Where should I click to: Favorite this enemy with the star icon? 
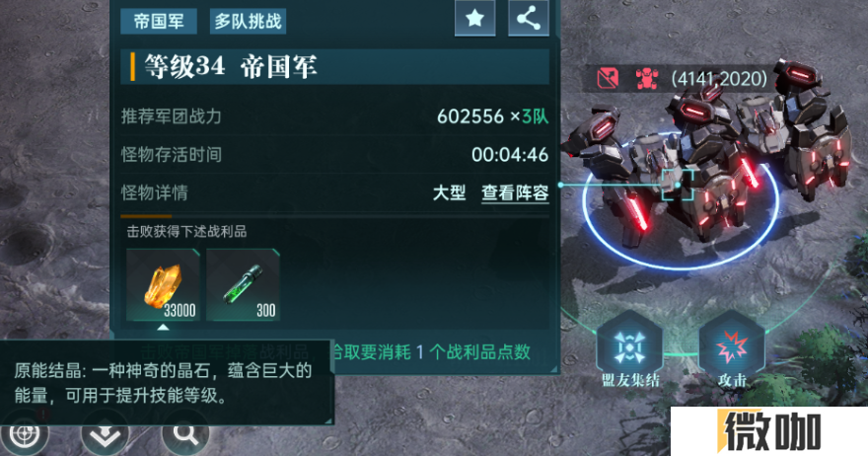click(x=474, y=19)
